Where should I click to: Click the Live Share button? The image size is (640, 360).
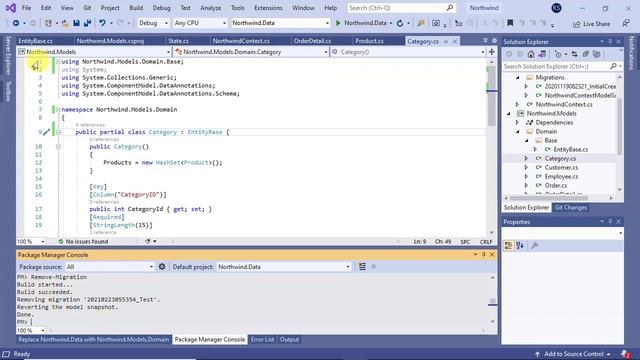591,24
